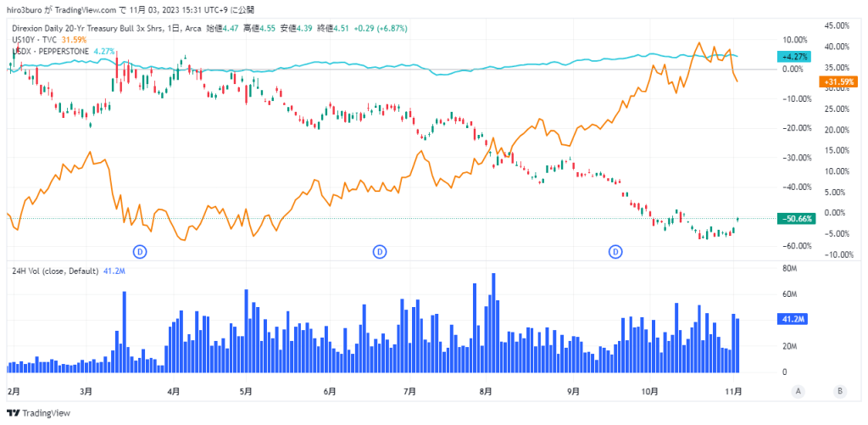The width and height of the screenshot is (868, 425).
Task: Expand the USDX · PEPPERSTONE legend entry
Action: (48, 51)
